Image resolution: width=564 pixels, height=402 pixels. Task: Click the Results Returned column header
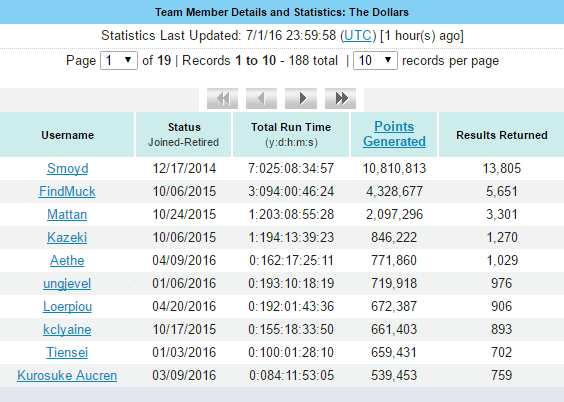(x=502, y=135)
